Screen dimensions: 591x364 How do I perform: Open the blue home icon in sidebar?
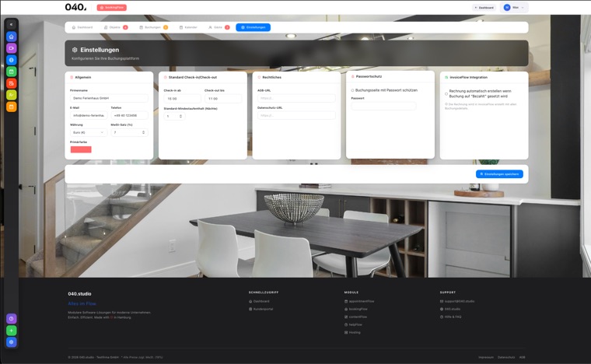click(12, 37)
